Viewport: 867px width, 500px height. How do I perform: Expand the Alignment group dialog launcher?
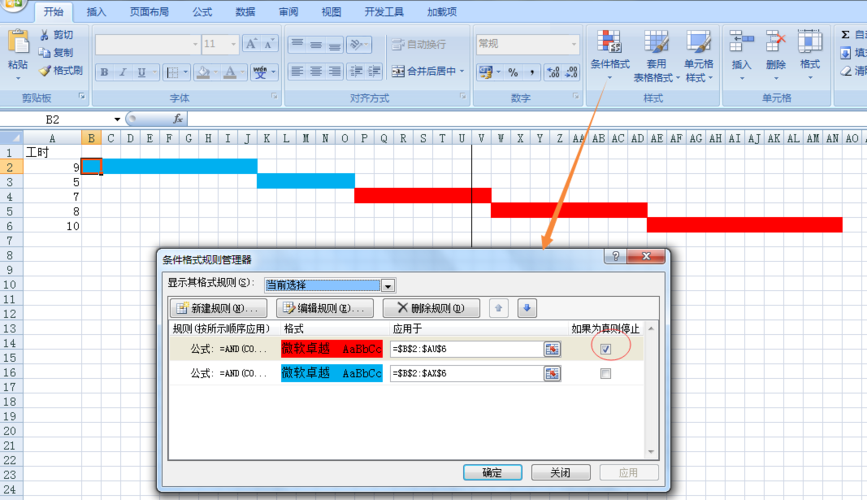pyautogui.click(x=463, y=96)
